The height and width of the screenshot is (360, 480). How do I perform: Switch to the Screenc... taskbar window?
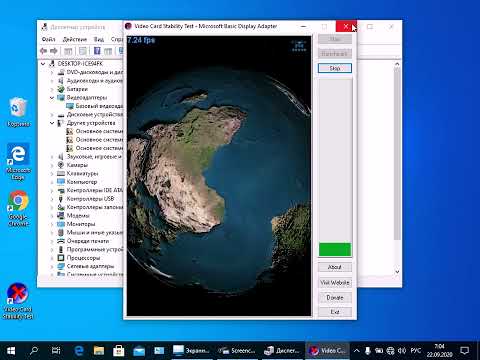[238, 351]
